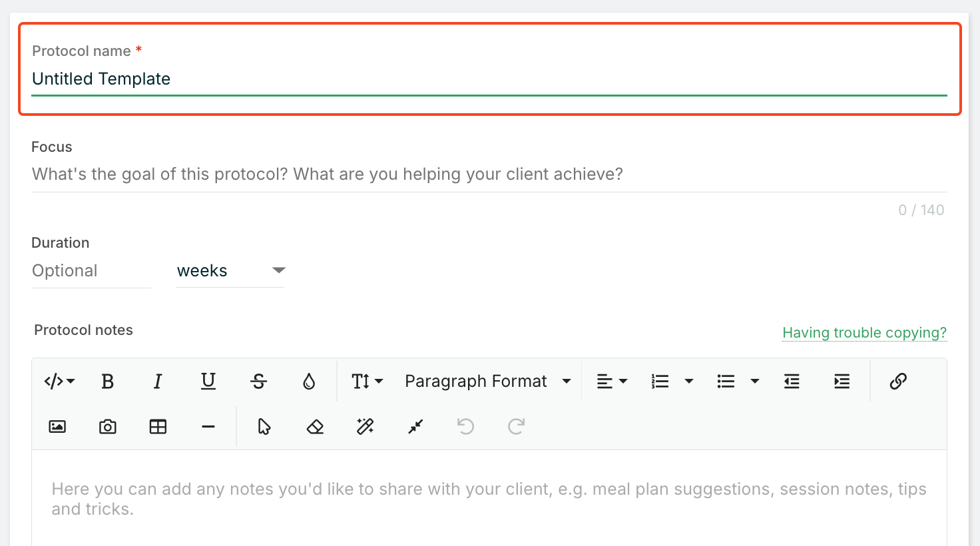The height and width of the screenshot is (546, 980).
Task: Insert an image into notes
Action: click(57, 427)
